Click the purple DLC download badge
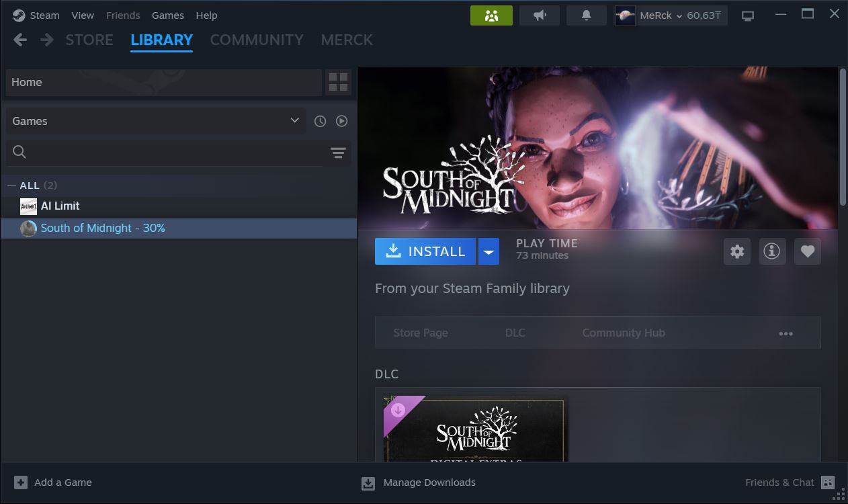 (x=398, y=409)
